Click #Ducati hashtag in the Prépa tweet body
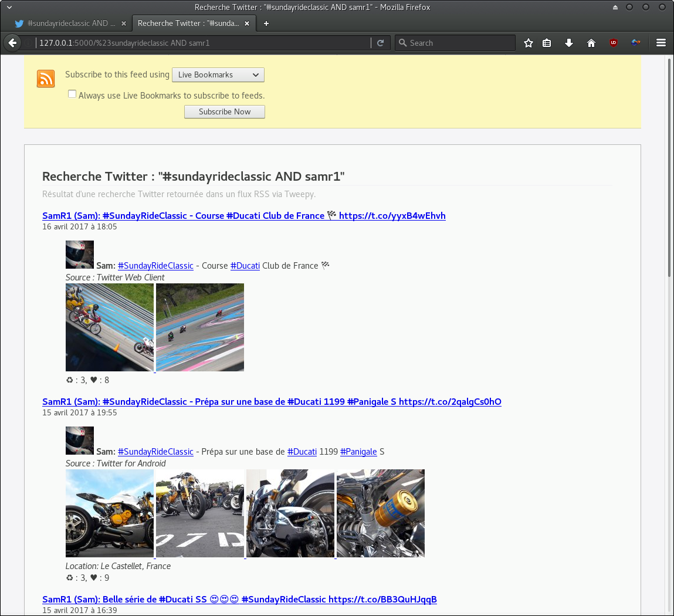This screenshot has height=616, width=674. 302,452
